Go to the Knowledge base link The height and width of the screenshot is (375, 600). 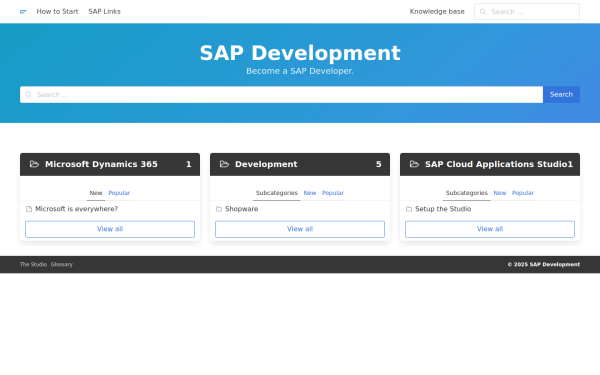point(437,11)
